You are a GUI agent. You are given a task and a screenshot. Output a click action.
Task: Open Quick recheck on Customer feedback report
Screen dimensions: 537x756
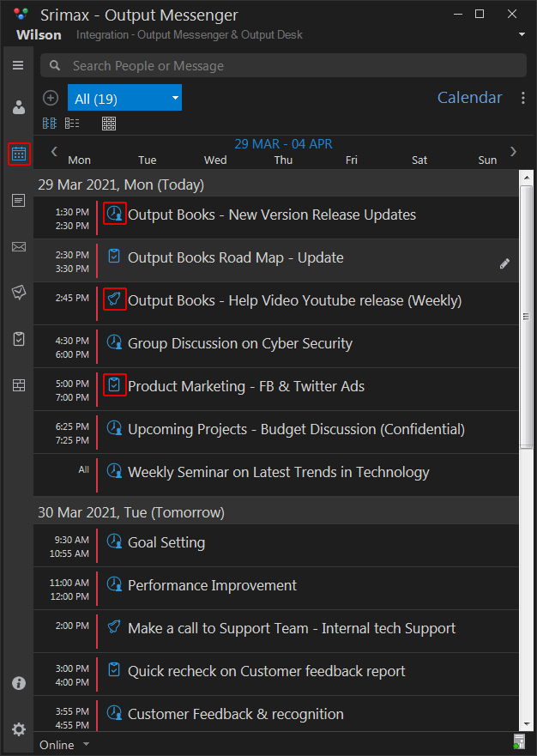pyautogui.click(x=276, y=674)
